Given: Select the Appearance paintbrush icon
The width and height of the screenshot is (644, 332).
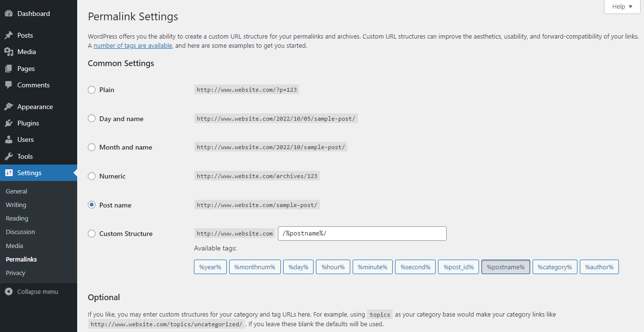Looking at the screenshot, I should point(9,106).
